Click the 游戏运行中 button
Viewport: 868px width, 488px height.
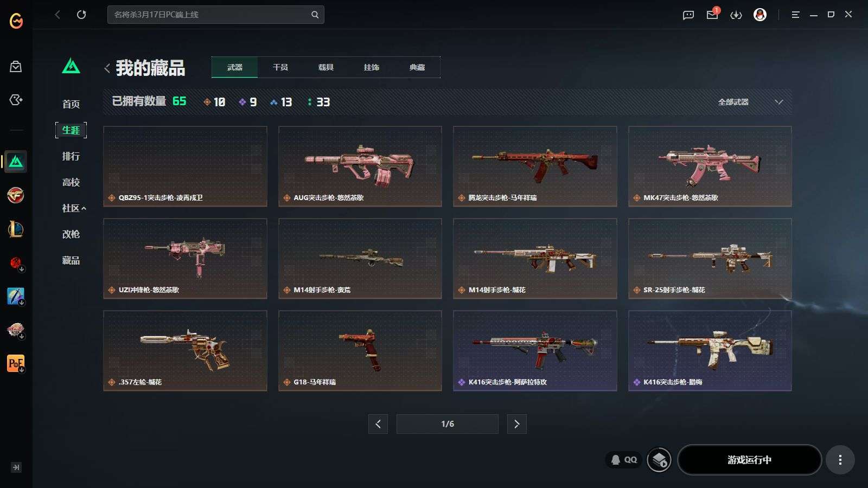(749, 460)
